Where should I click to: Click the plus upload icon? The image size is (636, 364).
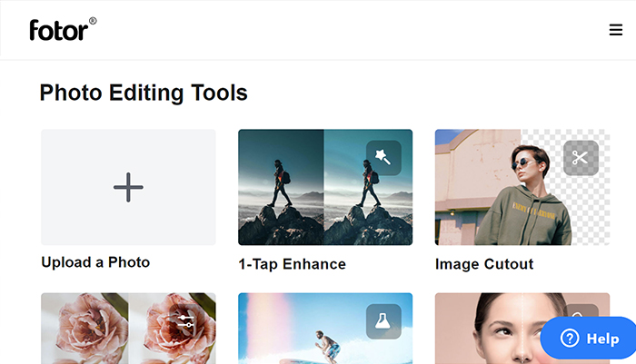128,187
